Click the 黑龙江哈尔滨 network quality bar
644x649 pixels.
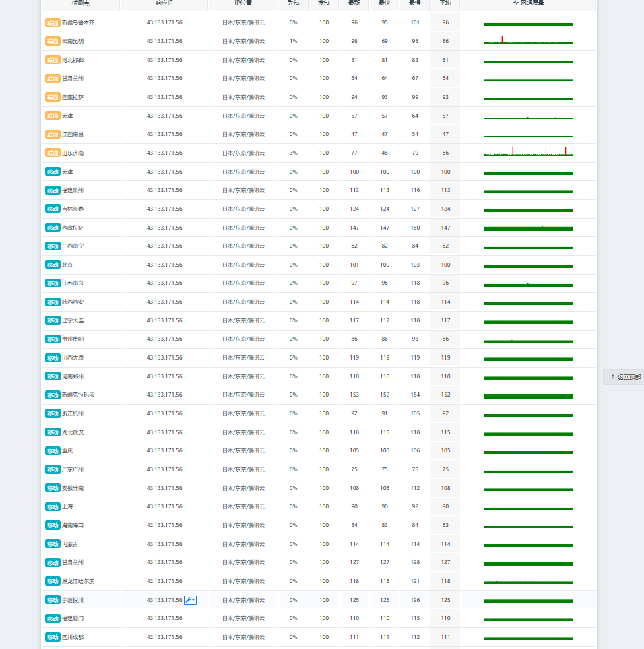point(528,582)
